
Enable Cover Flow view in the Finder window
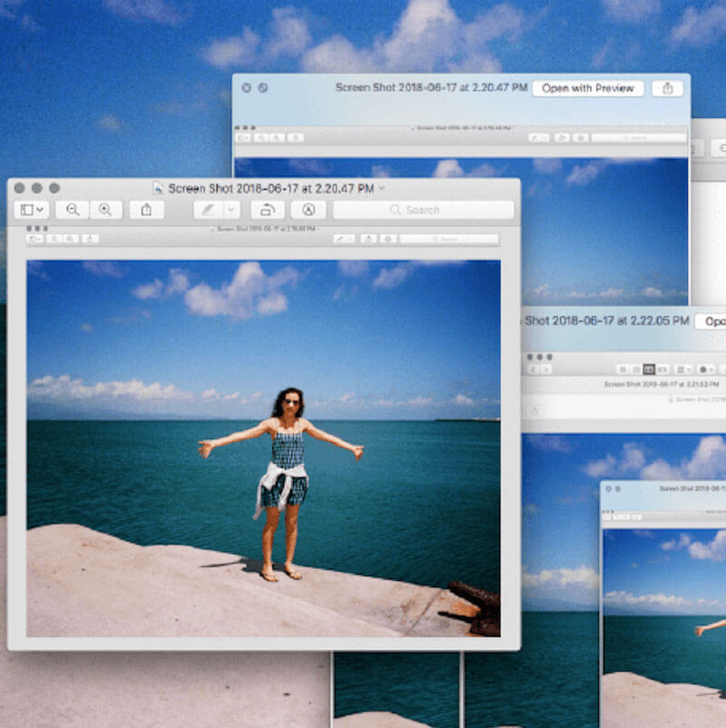coord(662,369)
